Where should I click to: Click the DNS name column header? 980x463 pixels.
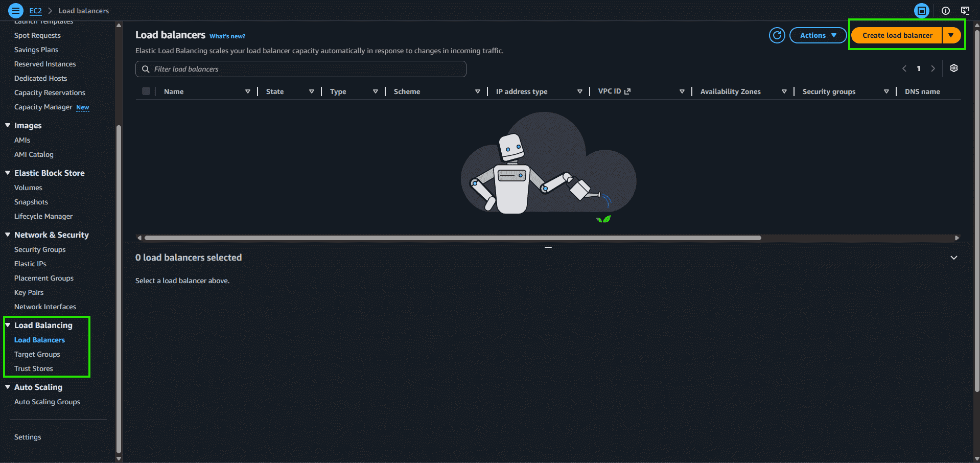pyautogui.click(x=922, y=91)
